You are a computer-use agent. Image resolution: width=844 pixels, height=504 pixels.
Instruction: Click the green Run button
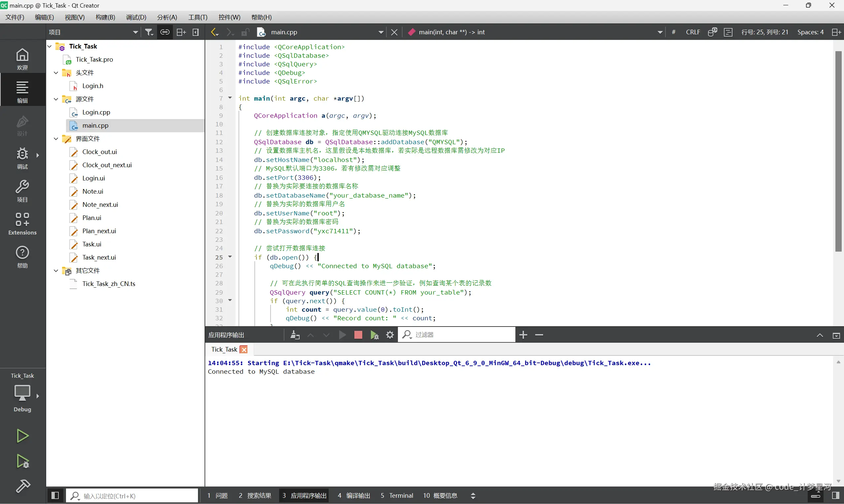tap(22, 435)
